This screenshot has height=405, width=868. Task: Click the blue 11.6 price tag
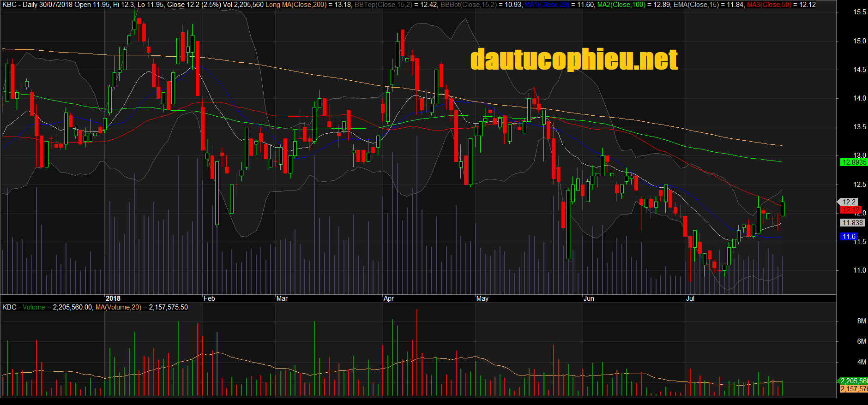pos(849,237)
